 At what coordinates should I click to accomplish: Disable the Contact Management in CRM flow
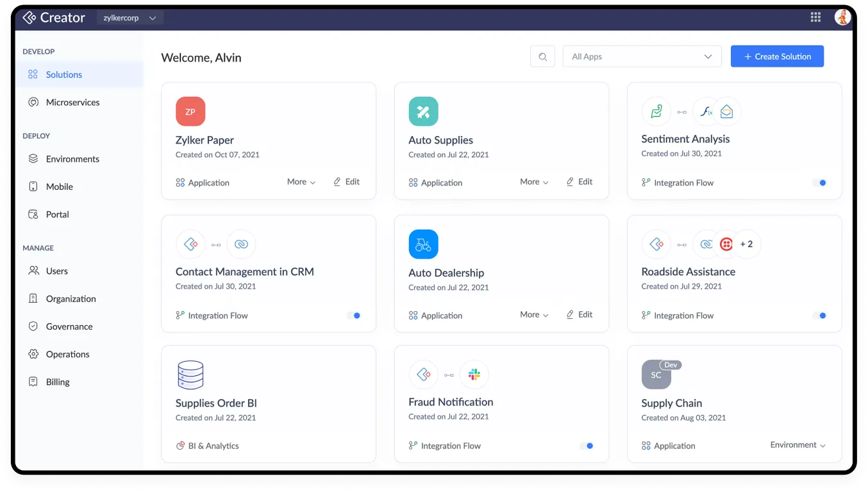[x=354, y=316]
